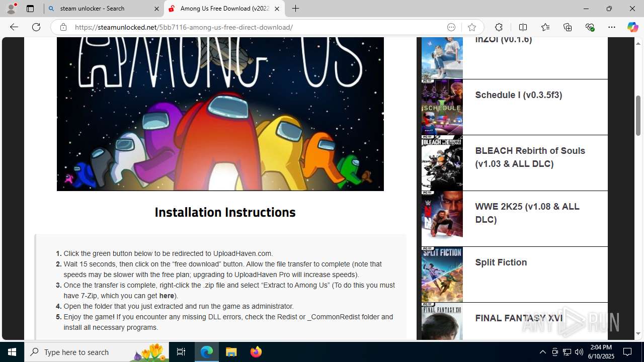This screenshot has width=644, height=362.
Task: Refresh the current page
Action: (x=36, y=27)
